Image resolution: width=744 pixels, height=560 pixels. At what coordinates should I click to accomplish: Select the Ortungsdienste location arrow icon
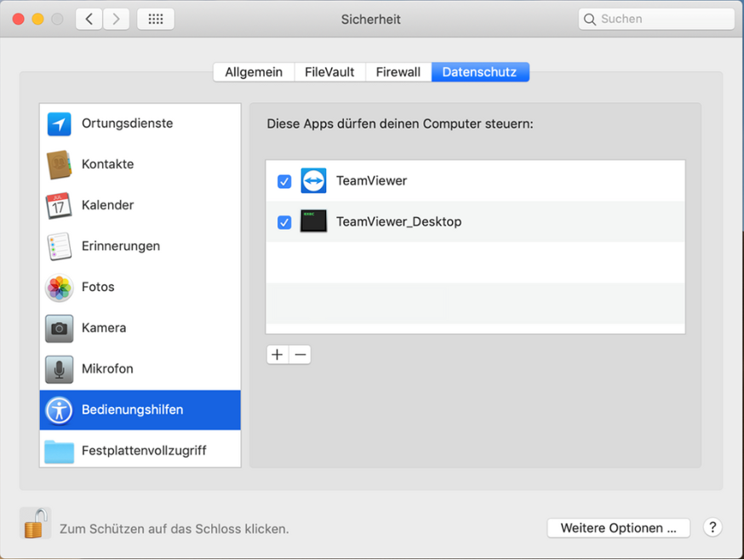point(60,123)
